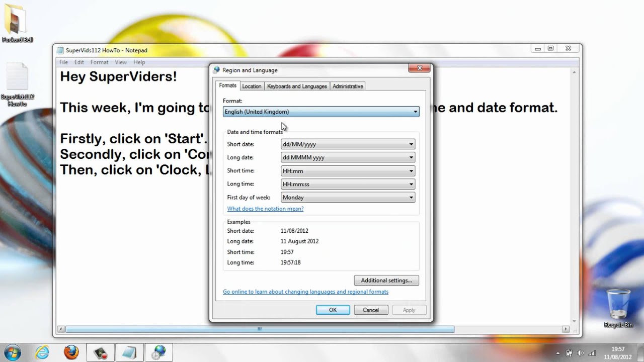Switch to the Formats tab
This screenshot has height=362, width=644.
coord(227,85)
